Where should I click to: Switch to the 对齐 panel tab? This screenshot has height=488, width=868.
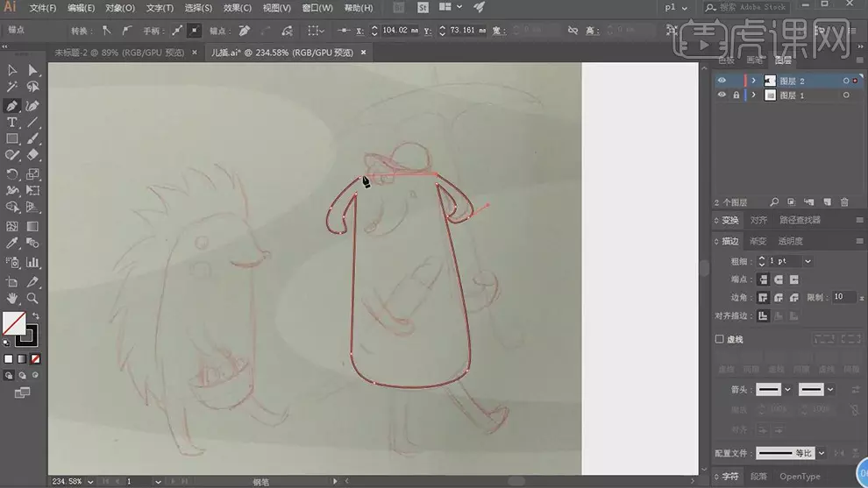[x=758, y=220]
